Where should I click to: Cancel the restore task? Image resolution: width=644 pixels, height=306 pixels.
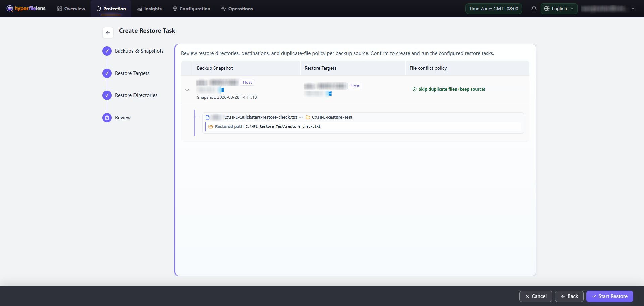tap(536, 296)
